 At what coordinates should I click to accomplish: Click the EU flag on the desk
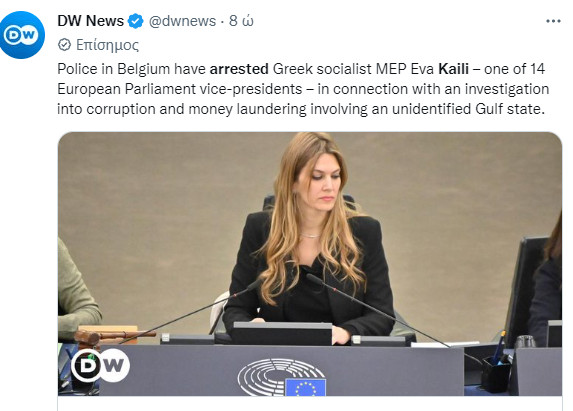[x=306, y=387]
